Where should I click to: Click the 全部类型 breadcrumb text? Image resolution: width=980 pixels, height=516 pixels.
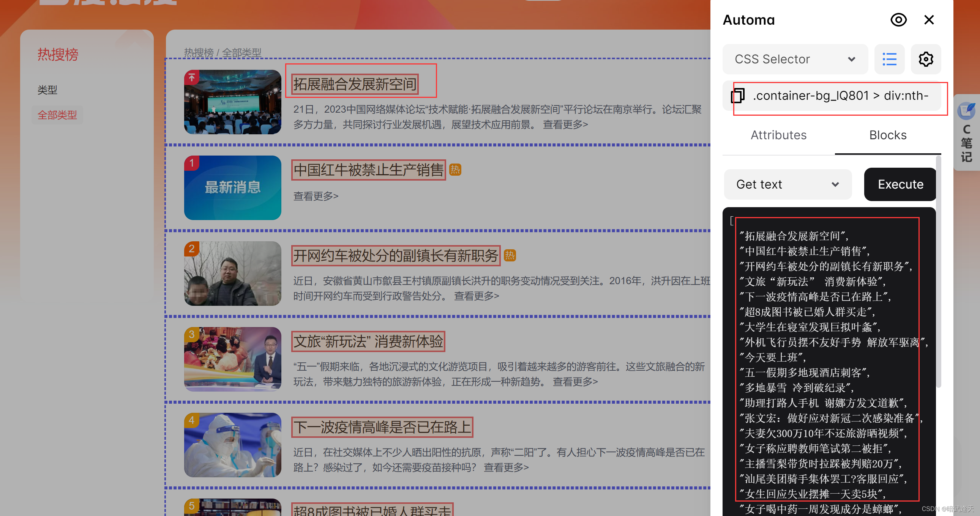point(241,52)
